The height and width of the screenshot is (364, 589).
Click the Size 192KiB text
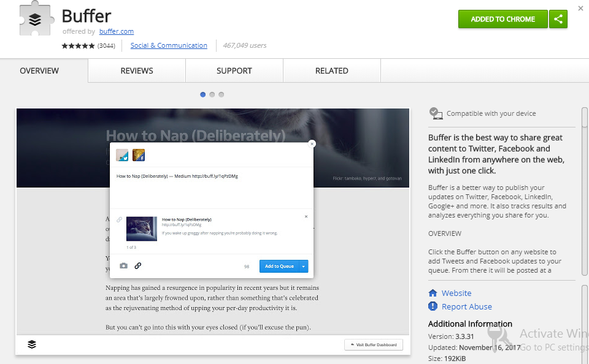click(x=447, y=358)
